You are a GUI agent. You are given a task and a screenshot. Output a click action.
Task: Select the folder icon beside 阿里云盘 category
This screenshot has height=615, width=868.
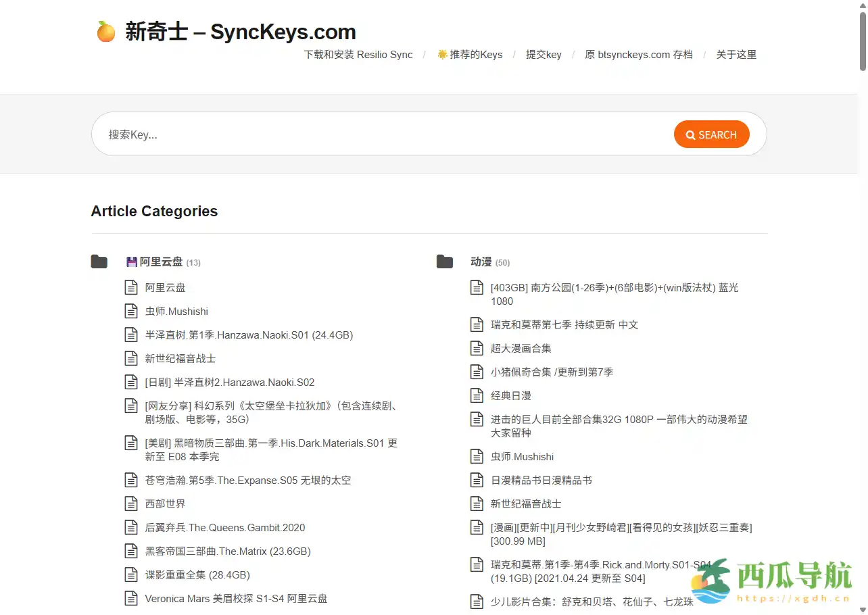click(x=99, y=262)
